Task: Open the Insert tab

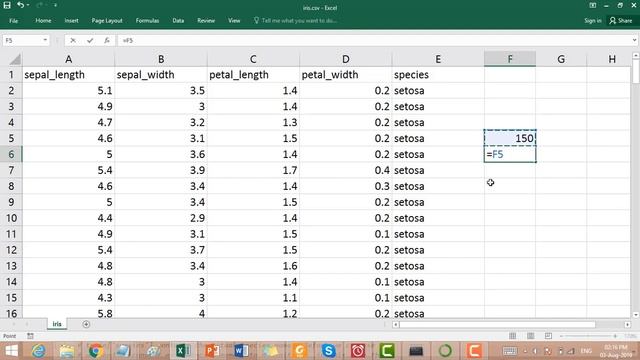Action: coord(71,20)
